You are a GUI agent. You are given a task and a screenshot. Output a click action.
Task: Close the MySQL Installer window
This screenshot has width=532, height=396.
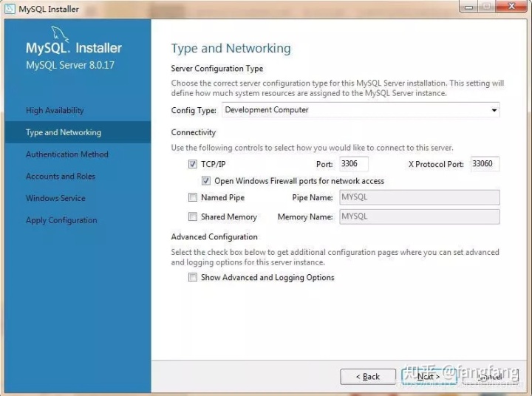click(x=511, y=7)
